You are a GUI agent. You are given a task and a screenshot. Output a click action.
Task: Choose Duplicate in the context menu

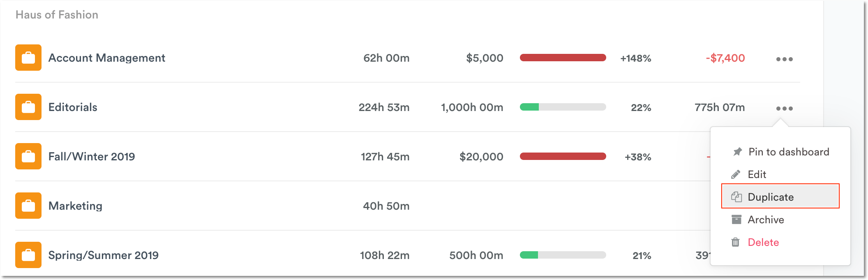pyautogui.click(x=771, y=197)
